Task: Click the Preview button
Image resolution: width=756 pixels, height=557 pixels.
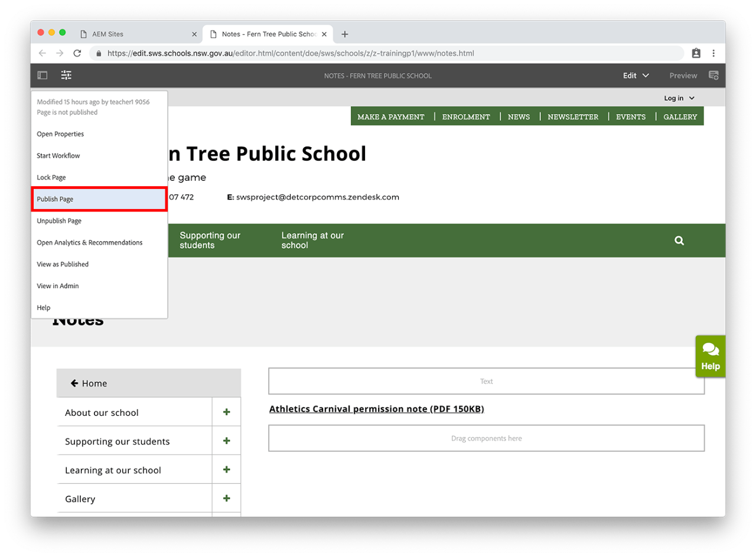Action: (x=683, y=76)
